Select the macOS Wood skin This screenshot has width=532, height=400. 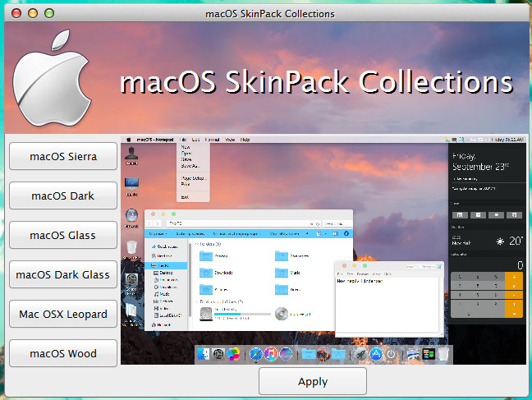63,353
